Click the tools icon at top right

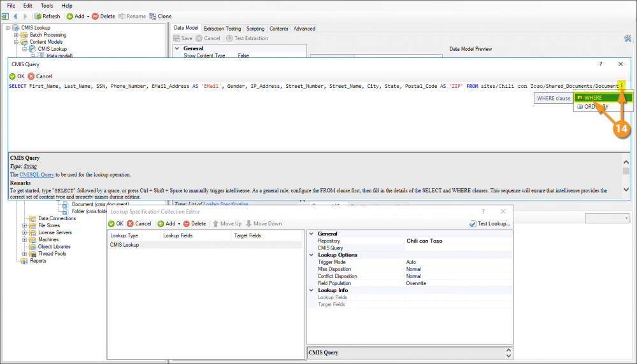[627, 38]
